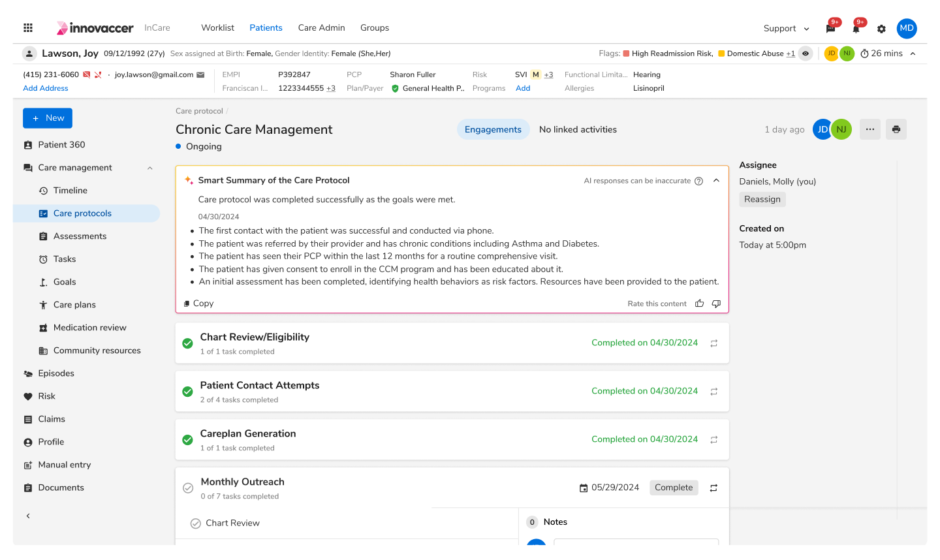Image resolution: width=940 pixels, height=560 pixels.
Task: Click the email envelope icon next to joy.lawson@gmail.com
Action: tap(200, 74)
